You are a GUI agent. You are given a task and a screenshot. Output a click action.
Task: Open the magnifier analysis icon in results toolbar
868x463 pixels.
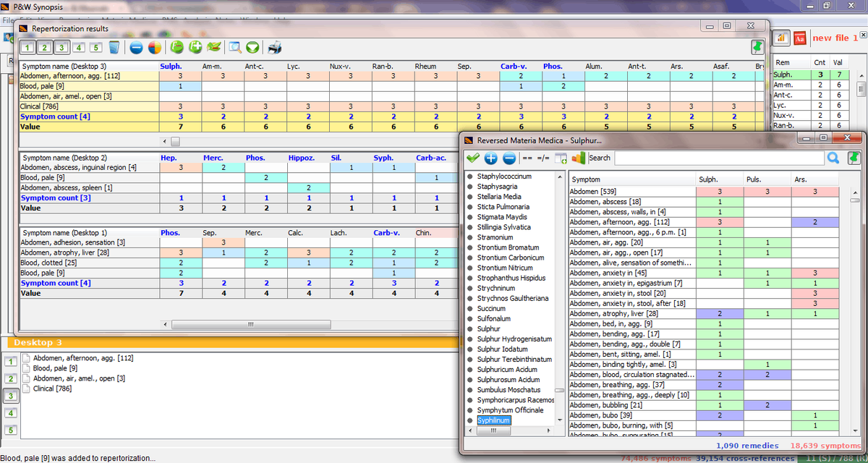click(234, 46)
